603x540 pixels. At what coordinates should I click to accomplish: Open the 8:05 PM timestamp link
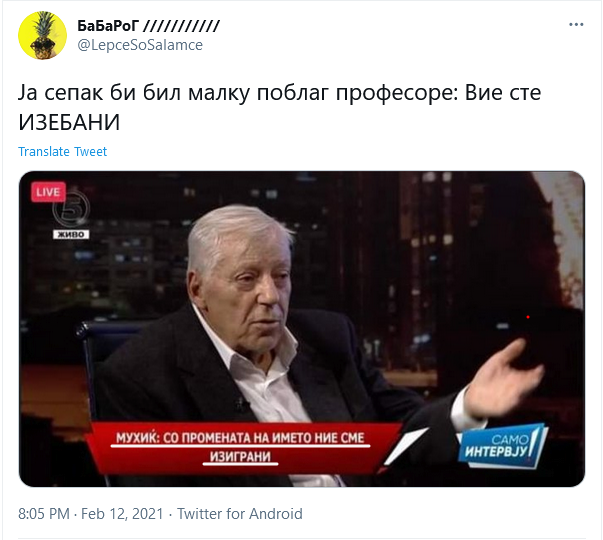[44, 514]
